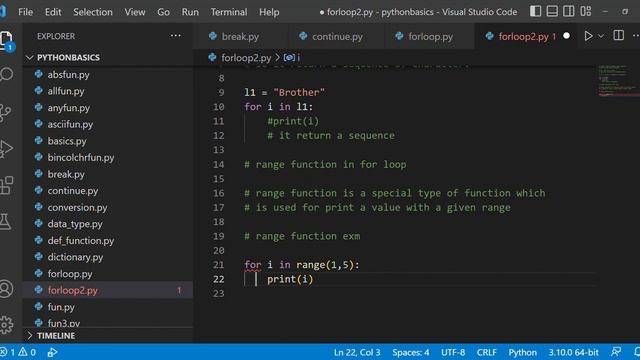This screenshot has height=360, width=640.
Task: Open the Go menu
Action: (163, 12)
